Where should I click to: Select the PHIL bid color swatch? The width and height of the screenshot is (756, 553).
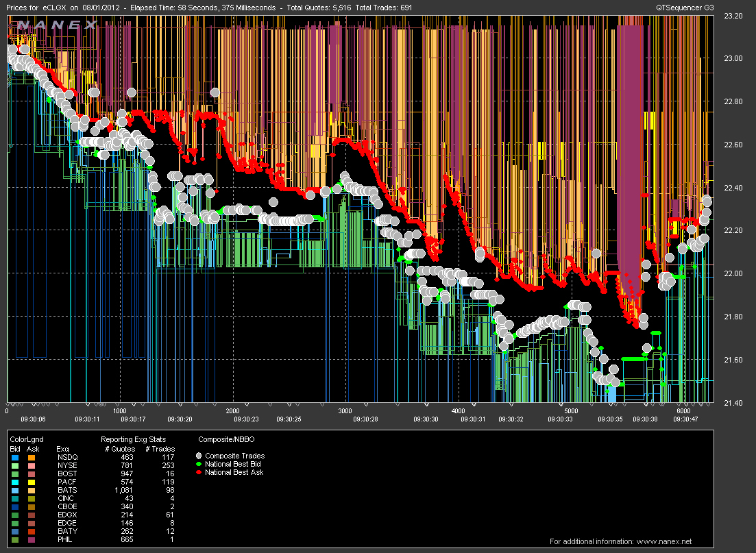click(x=15, y=539)
